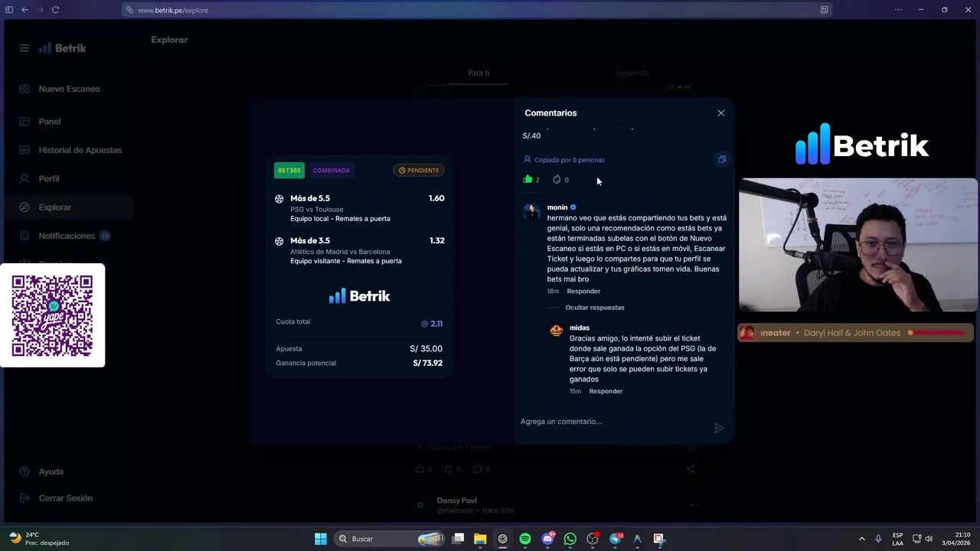Click the fire reaction icon
The height and width of the screenshot is (551, 980).
[x=557, y=179]
